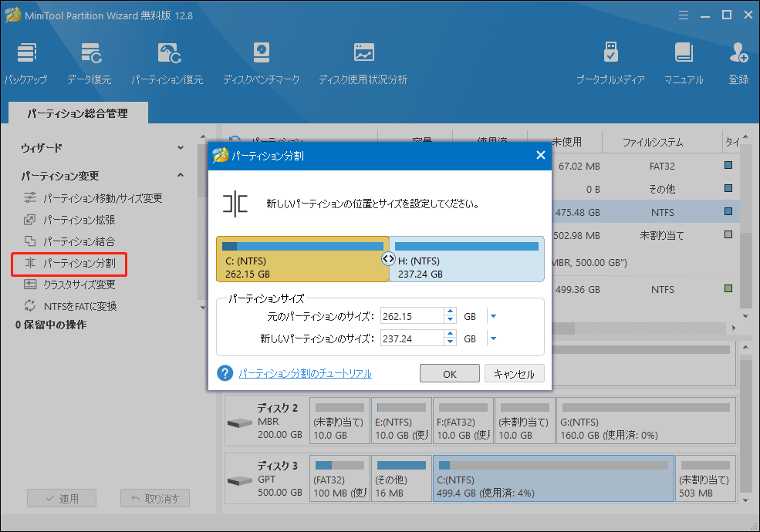Click the help question mark icon in dialog
760x532 pixels.
point(225,373)
